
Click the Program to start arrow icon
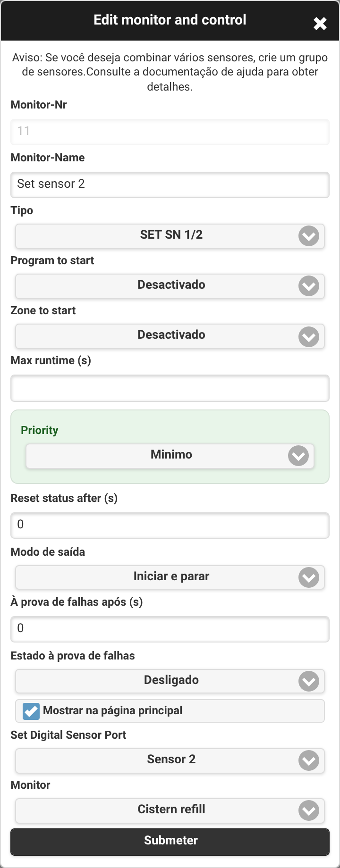tap(309, 286)
